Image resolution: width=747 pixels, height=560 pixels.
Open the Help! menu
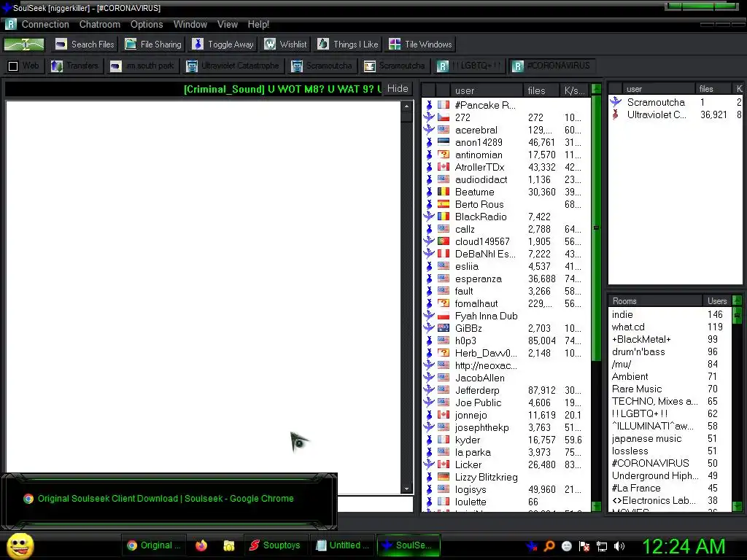258,24
